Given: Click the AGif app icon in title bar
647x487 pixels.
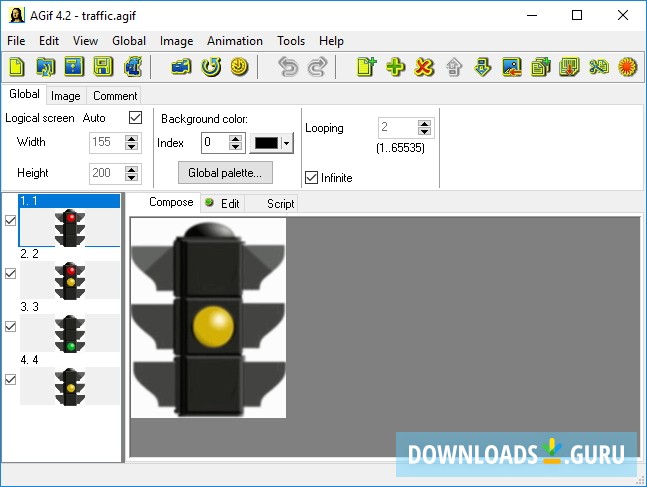Looking at the screenshot, I should click(17, 16).
